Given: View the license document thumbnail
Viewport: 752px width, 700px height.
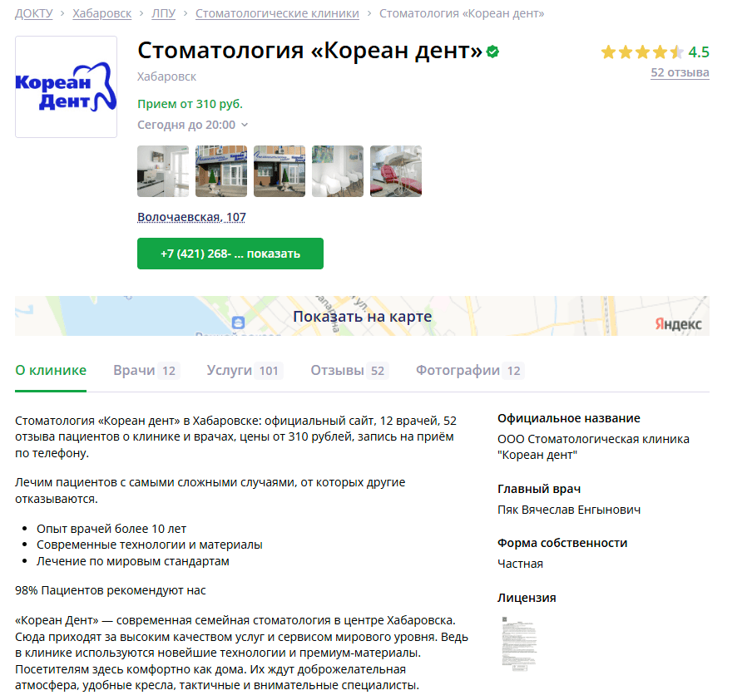Looking at the screenshot, I should [x=519, y=642].
